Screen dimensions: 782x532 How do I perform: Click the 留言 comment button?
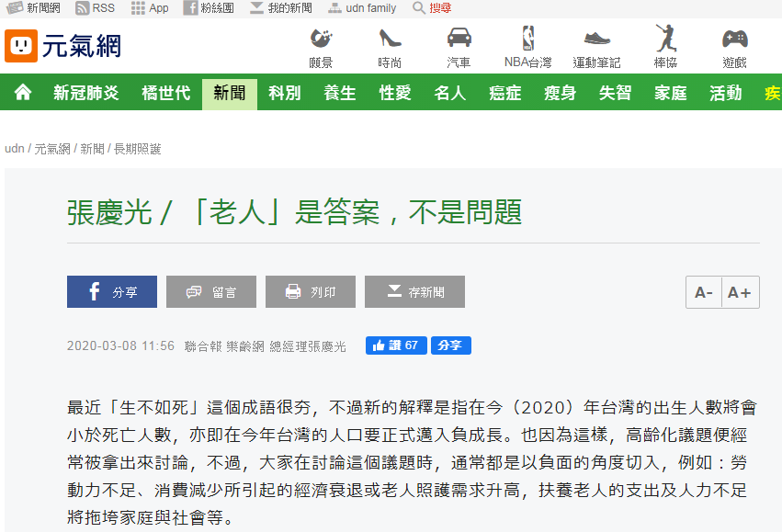tap(211, 292)
